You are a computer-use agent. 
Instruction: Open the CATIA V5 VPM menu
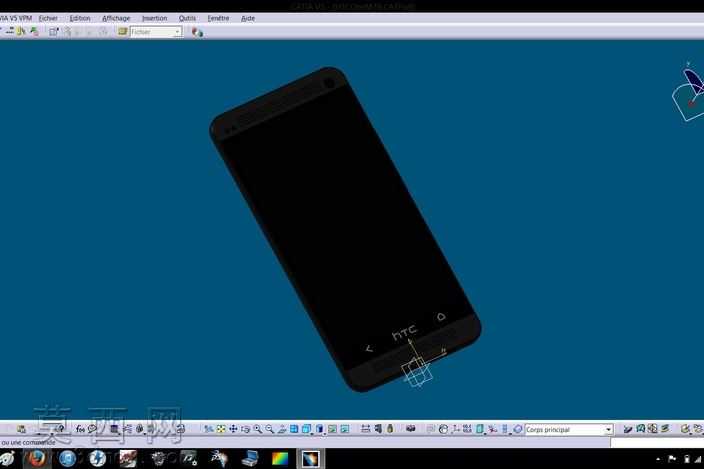(16, 18)
